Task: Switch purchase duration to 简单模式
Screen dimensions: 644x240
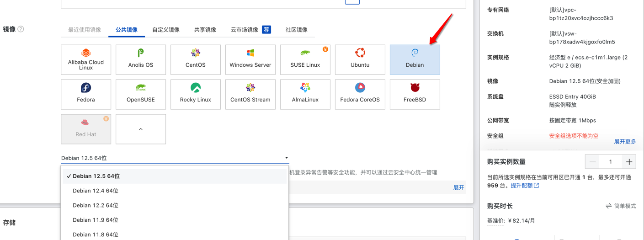Action: pyautogui.click(x=625, y=206)
